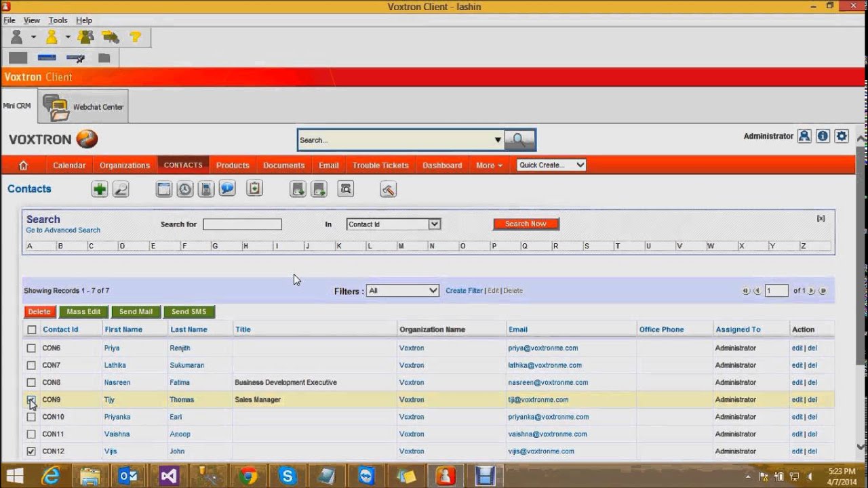Click the gray person status icon
Viewport: 868px width, 488px height.
click(x=17, y=37)
